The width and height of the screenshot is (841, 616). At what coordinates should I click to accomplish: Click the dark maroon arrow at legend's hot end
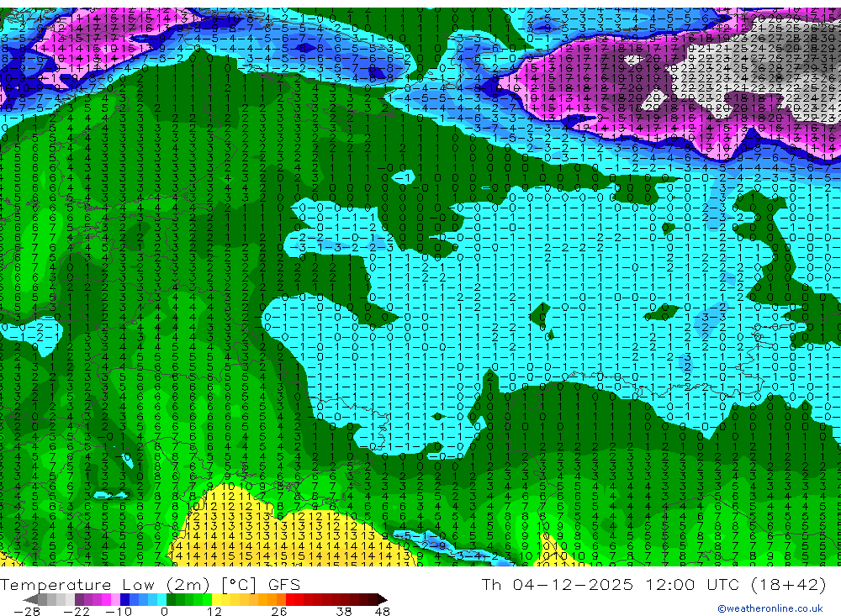[x=383, y=599]
